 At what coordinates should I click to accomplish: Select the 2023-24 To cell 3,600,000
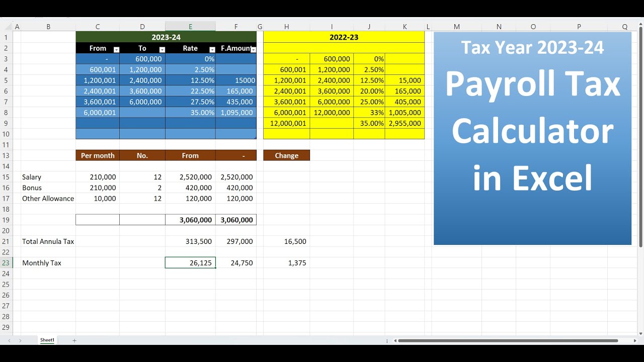(x=142, y=91)
